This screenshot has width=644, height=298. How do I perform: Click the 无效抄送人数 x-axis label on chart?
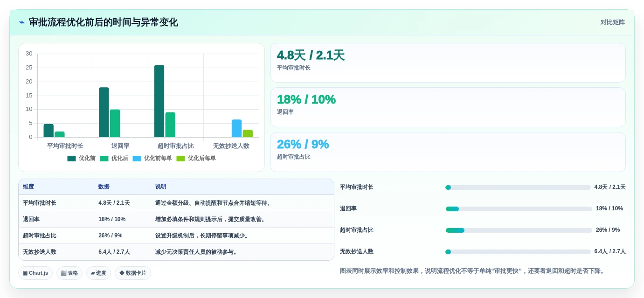click(231, 146)
